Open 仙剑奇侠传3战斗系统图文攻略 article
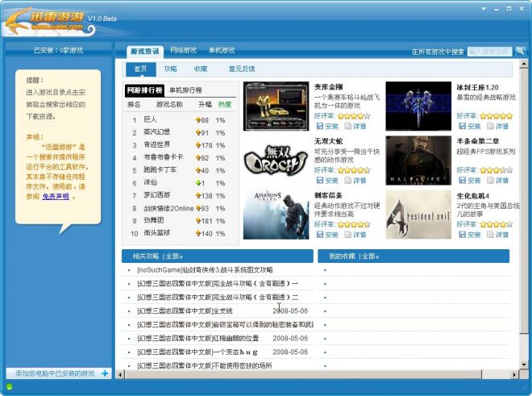Screen dimensions: 532x396 [x=205, y=270]
